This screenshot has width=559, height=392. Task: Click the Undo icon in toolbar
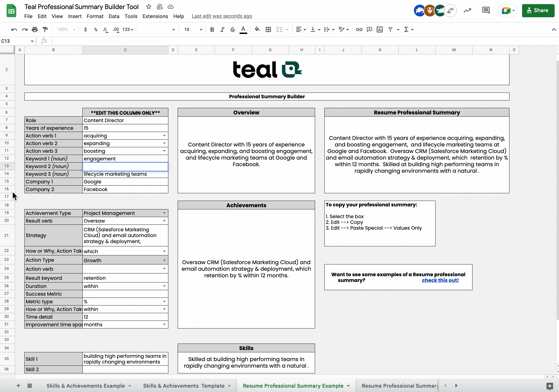[14, 30]
